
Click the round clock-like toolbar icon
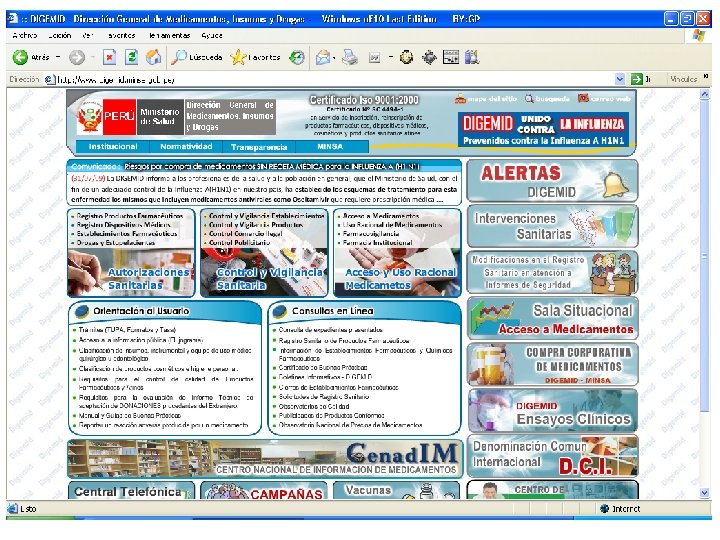pyautogui.click(x=406, y=57)
